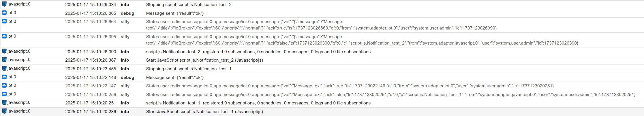Click the JavaScript icon on the 15:10:20.251 row
The height and width of the screenshot is (116, 644).
tap(4, 102)
